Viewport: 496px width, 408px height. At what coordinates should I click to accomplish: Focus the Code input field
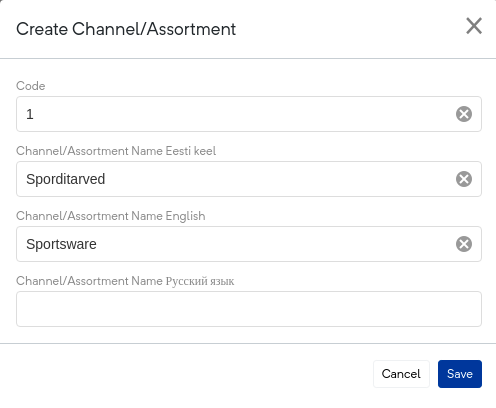point(249,114)
